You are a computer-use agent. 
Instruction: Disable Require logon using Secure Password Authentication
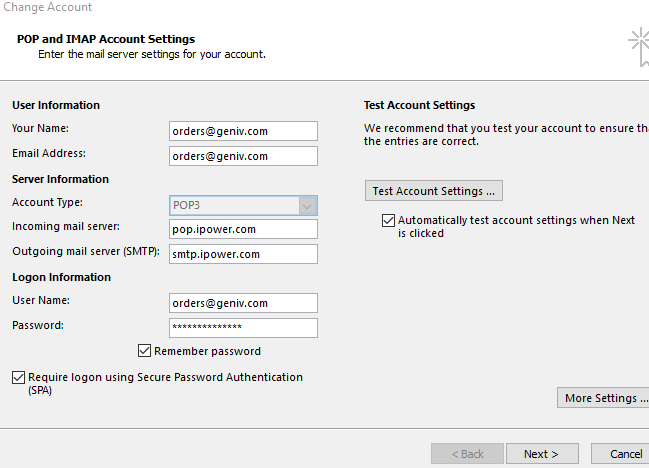point(19,377)
